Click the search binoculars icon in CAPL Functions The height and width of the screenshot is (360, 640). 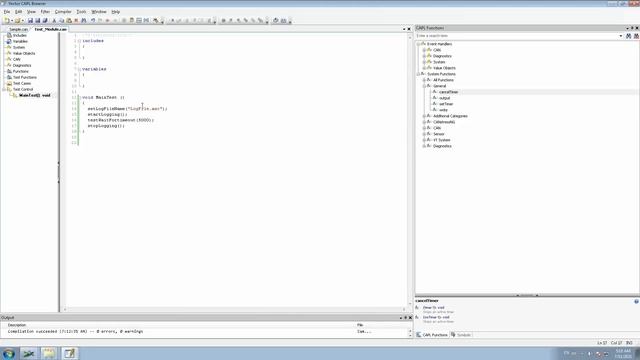[629, 36]
